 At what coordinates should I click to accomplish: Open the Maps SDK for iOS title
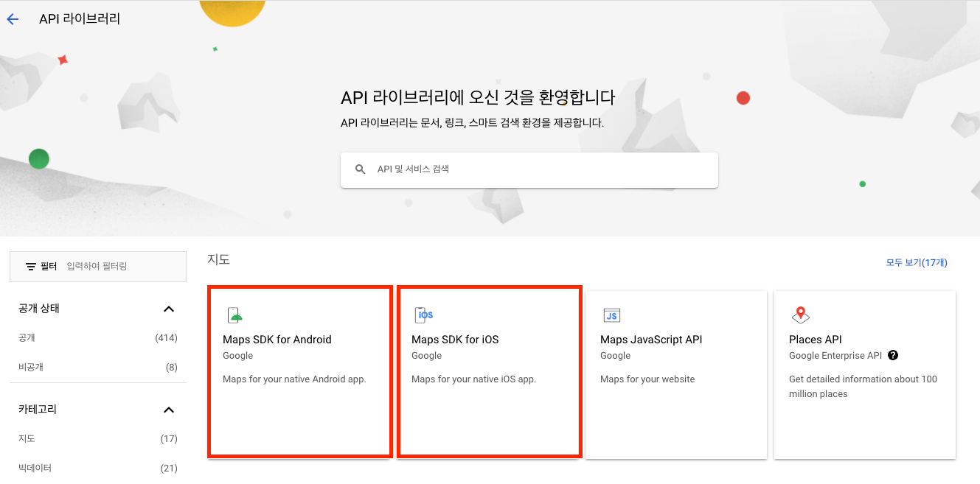(x=455, y=340)
